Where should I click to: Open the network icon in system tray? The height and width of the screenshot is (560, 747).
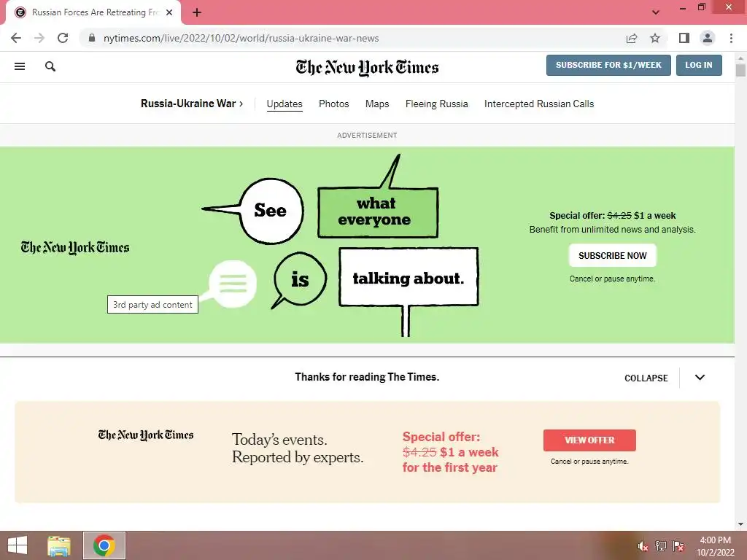coord(661,546)
